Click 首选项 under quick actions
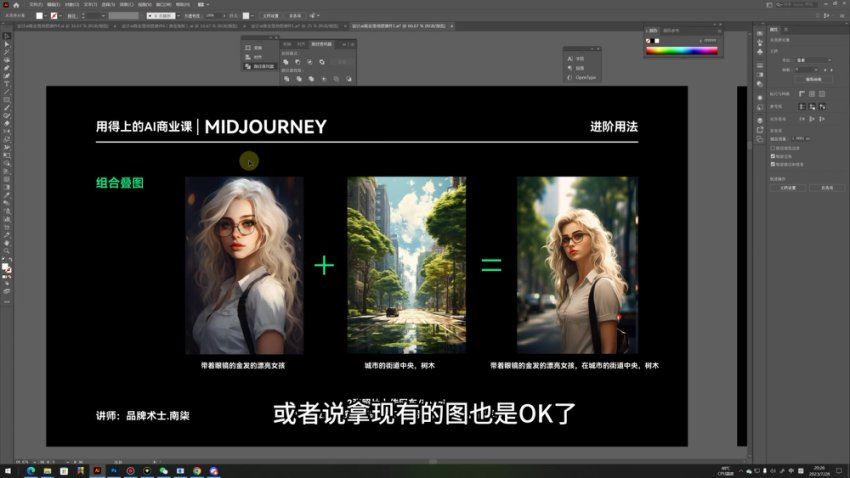The image size is (850, 478). [x=827, y=188]
